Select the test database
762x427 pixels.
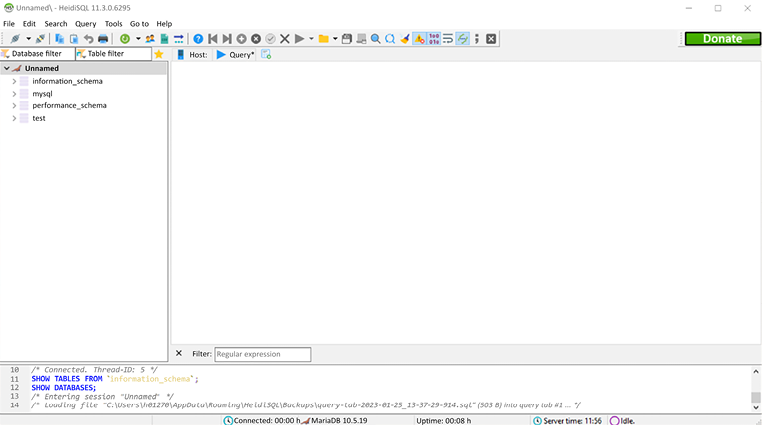39,118
